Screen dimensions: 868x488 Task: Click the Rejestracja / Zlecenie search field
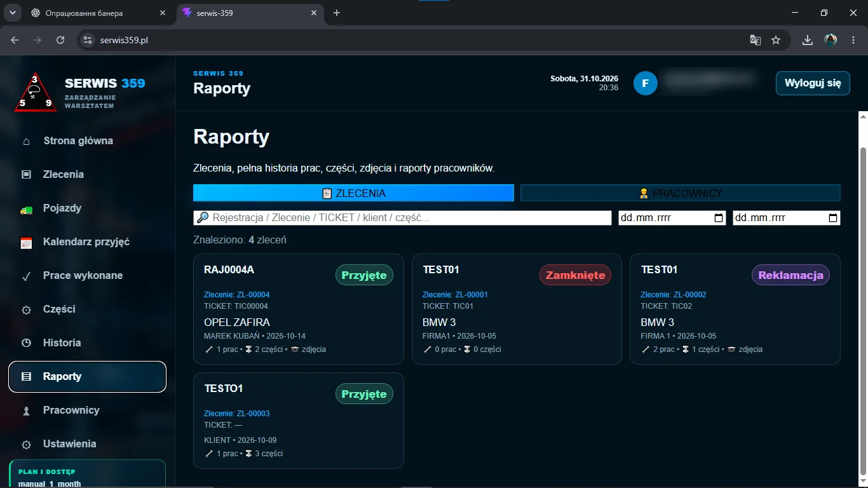point(402,218)
